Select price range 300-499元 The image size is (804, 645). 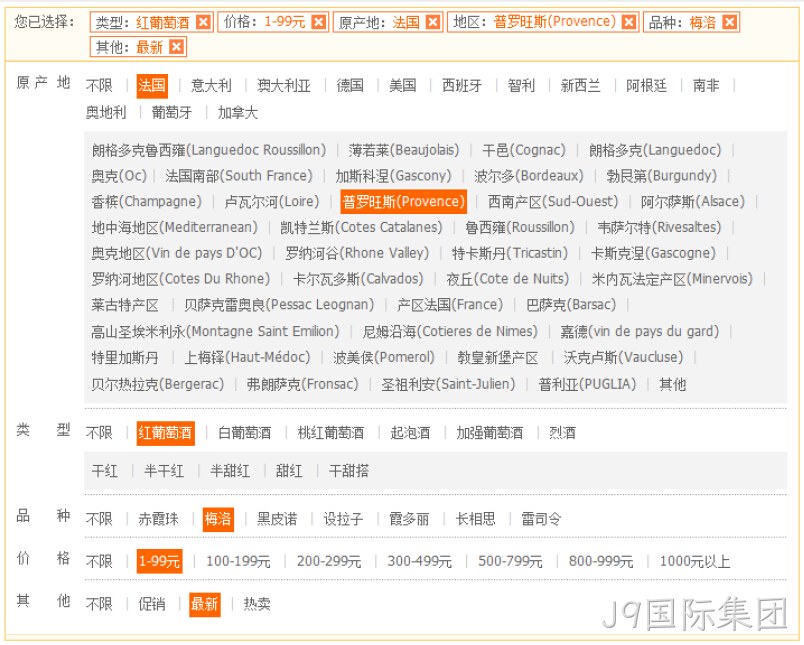[x=419, y=561]
